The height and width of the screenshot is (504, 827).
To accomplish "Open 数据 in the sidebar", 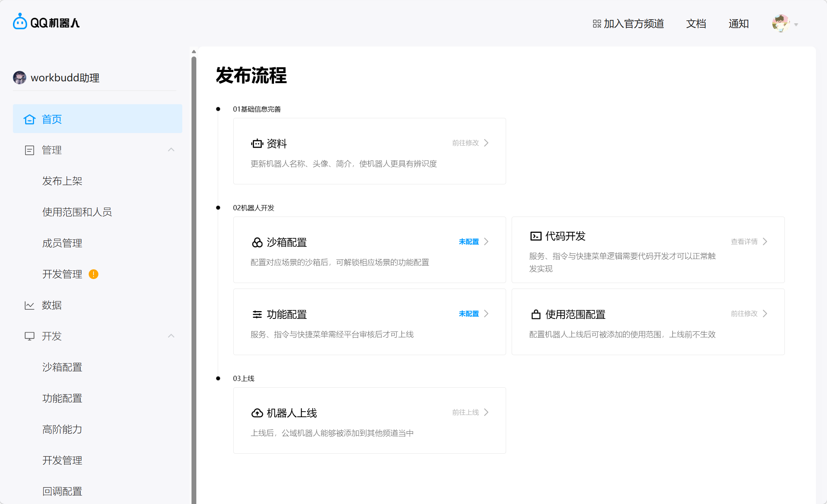I will point(52,305).
